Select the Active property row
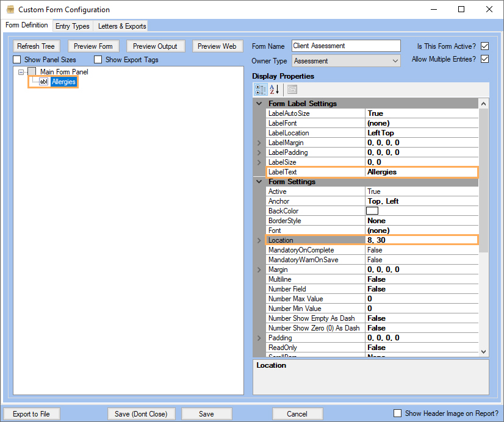Viewport: 504px width, 422px height. coord(372,191)
